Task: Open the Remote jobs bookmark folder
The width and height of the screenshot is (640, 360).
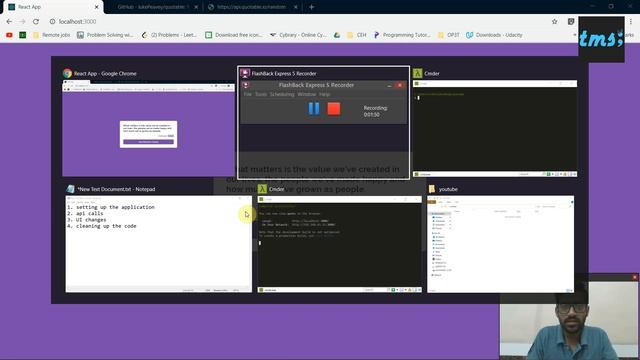Action: [51, 35]
